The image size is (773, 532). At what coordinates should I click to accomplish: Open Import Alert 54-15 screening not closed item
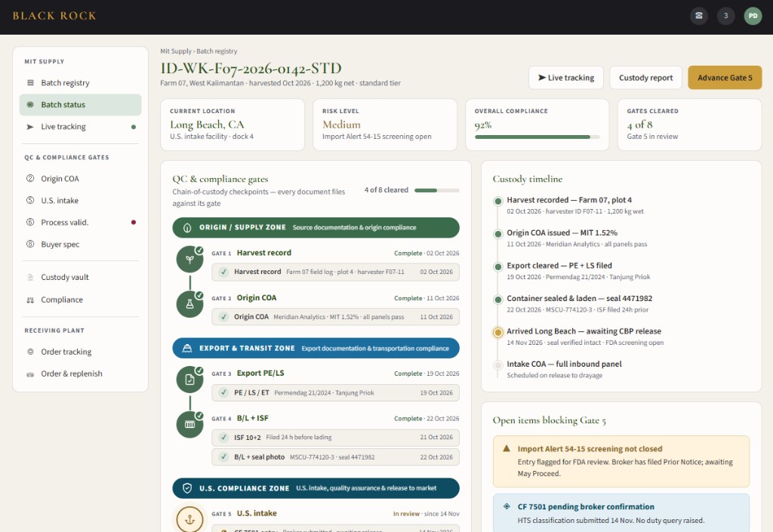click(621, 461)
